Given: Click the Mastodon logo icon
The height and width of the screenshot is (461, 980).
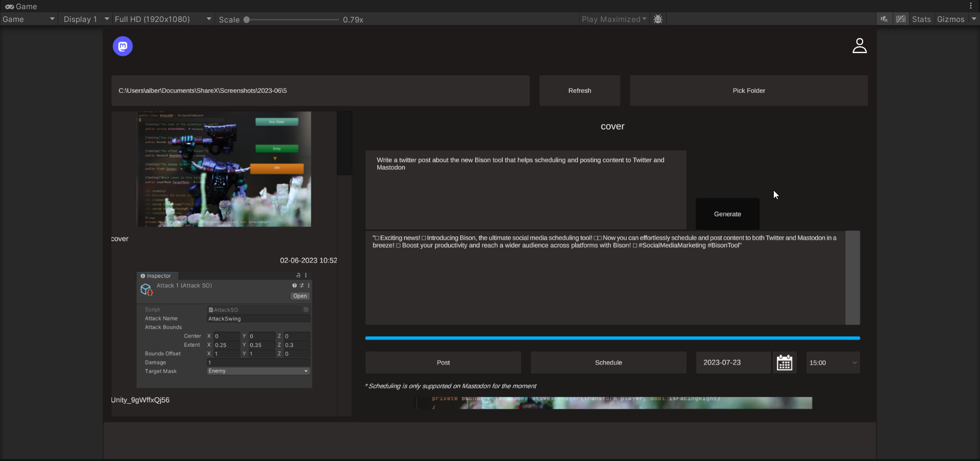Looking at the screenshot, I should (122, 46).
